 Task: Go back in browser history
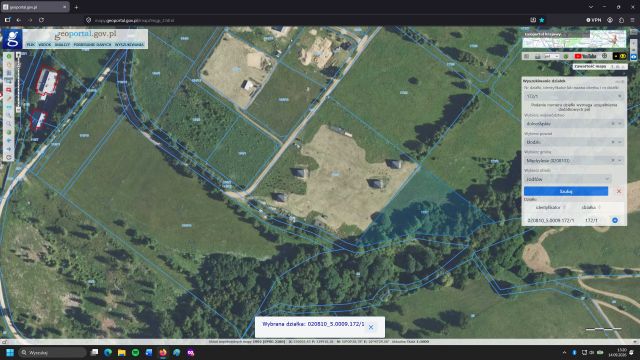pyautogui.click(x=18, y=20)
